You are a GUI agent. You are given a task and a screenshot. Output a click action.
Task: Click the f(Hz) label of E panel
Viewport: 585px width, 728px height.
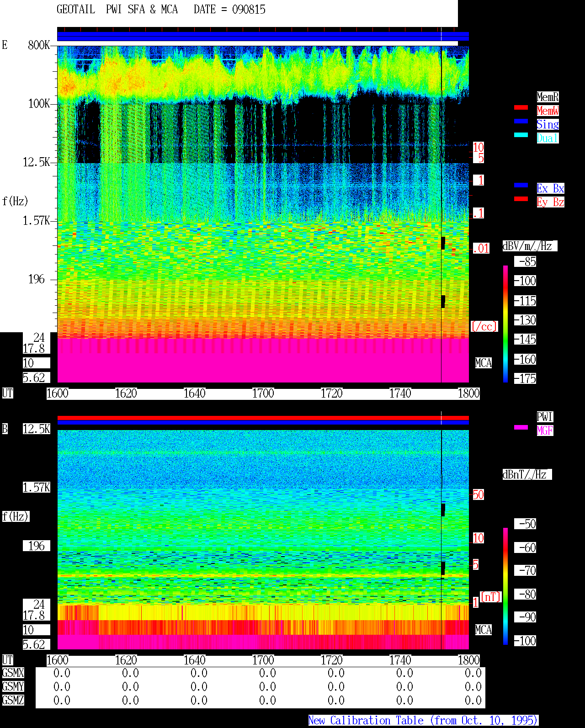[x=15, y=201]
